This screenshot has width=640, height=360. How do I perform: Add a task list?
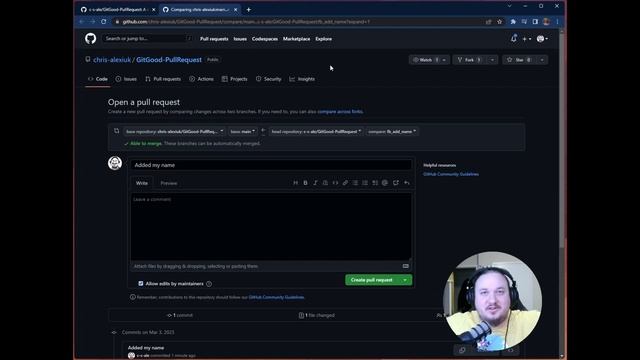[x=375, y=183]
